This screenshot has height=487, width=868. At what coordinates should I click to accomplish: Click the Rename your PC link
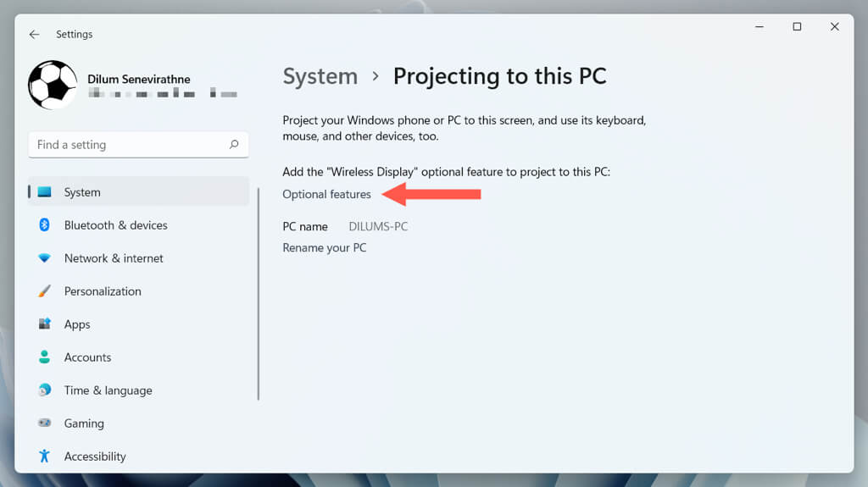pos(325,248)
